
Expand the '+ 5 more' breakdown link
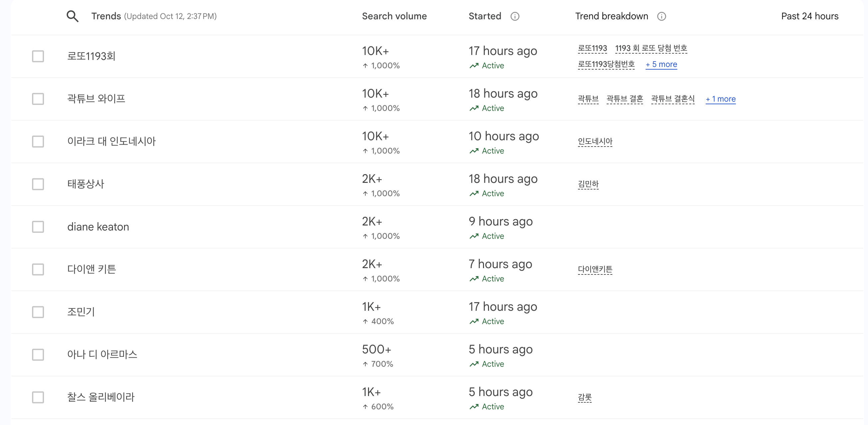pos(661,64)
